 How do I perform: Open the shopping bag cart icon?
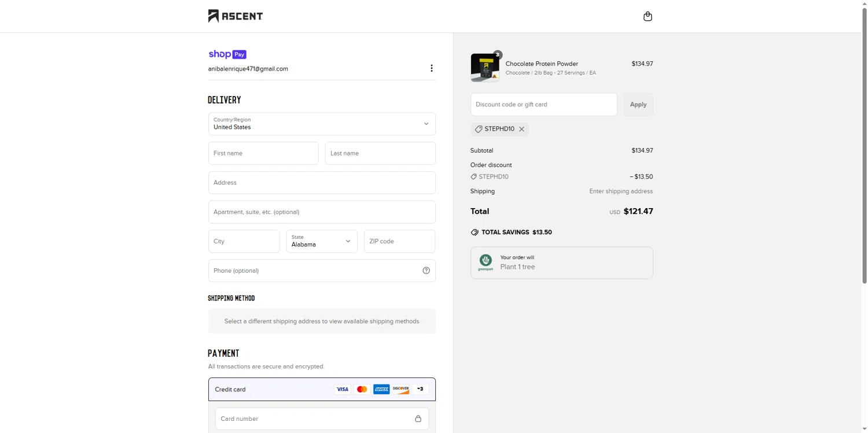point(648,16)
